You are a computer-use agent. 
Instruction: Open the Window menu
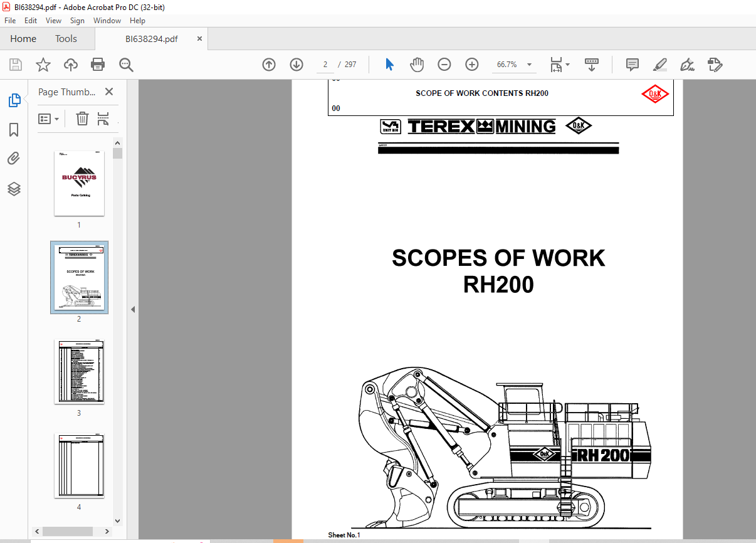[107, 21]
